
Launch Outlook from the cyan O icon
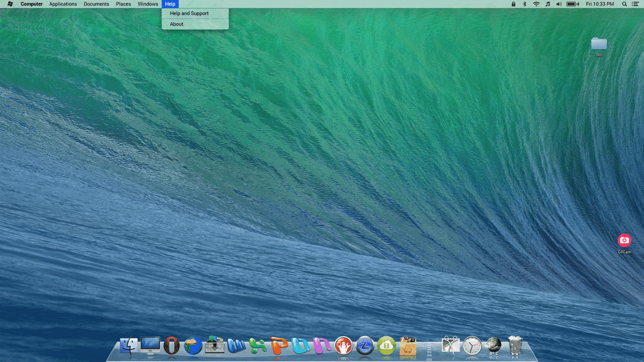coord(301,346)
